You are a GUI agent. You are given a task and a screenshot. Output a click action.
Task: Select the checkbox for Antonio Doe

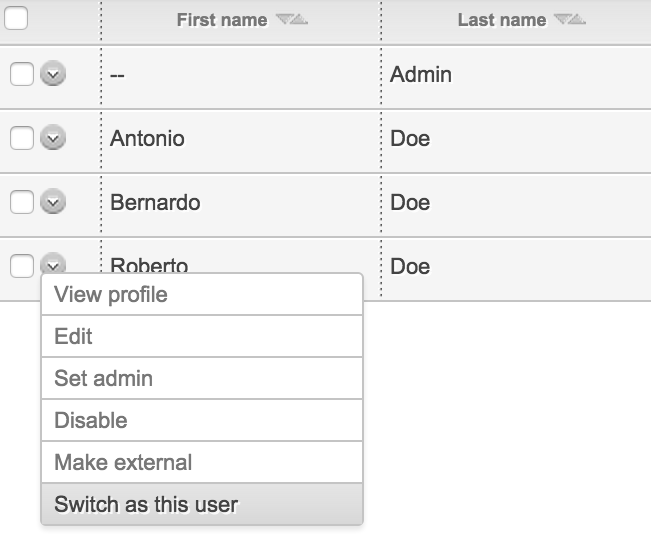pyautogui.click(x=22, y=138)
